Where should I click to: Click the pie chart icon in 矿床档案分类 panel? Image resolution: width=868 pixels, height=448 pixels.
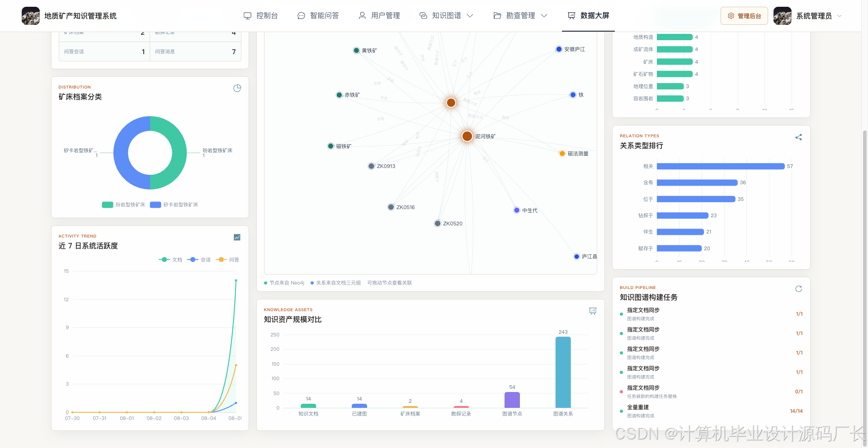point(237,88)
